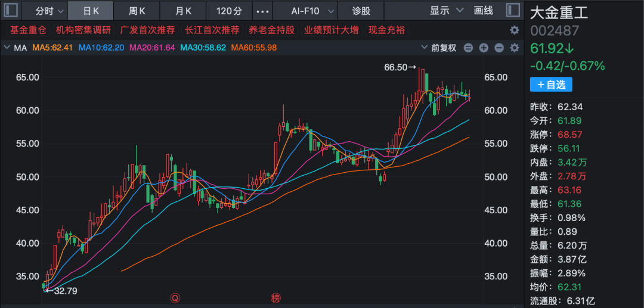Zoom out chart with the minus circle icon
This screenshot has width=644, height=308.
tap(499, 48)
